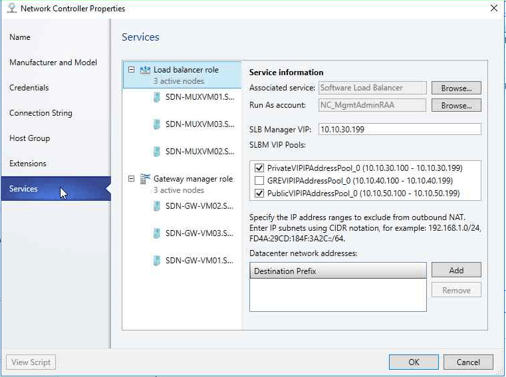This screenshot has height=377, width=506.
Task: Select the SDN-MUXVM02 node icon
Action: tap(156, 152)
